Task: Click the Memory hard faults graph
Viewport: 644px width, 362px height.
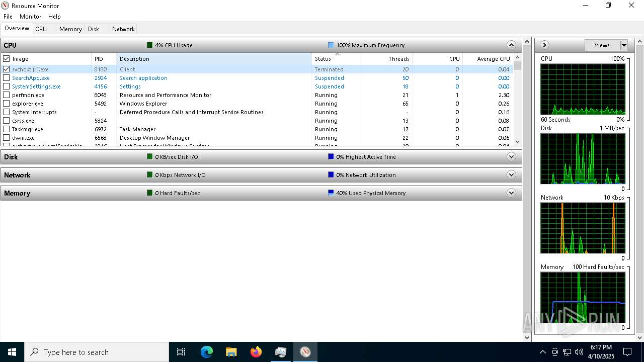Action: pos(583,298)
